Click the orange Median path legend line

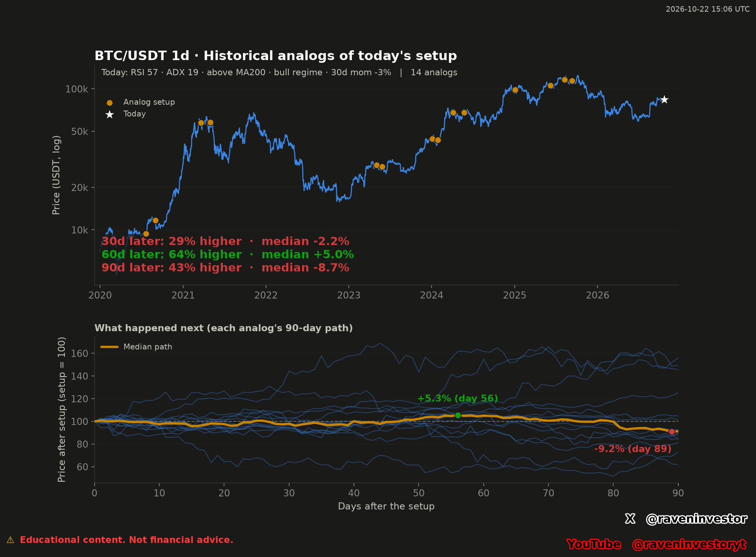click(x=109, y=347)
